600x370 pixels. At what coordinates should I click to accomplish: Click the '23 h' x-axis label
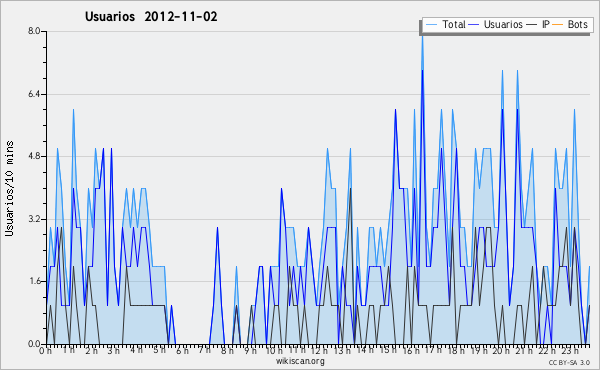(570, 350)
